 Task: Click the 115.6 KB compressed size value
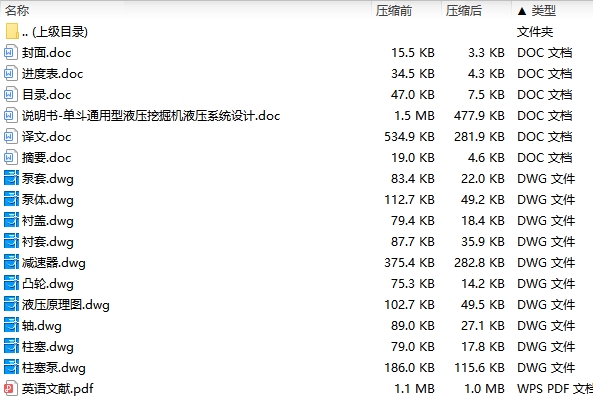pos(480,368)
